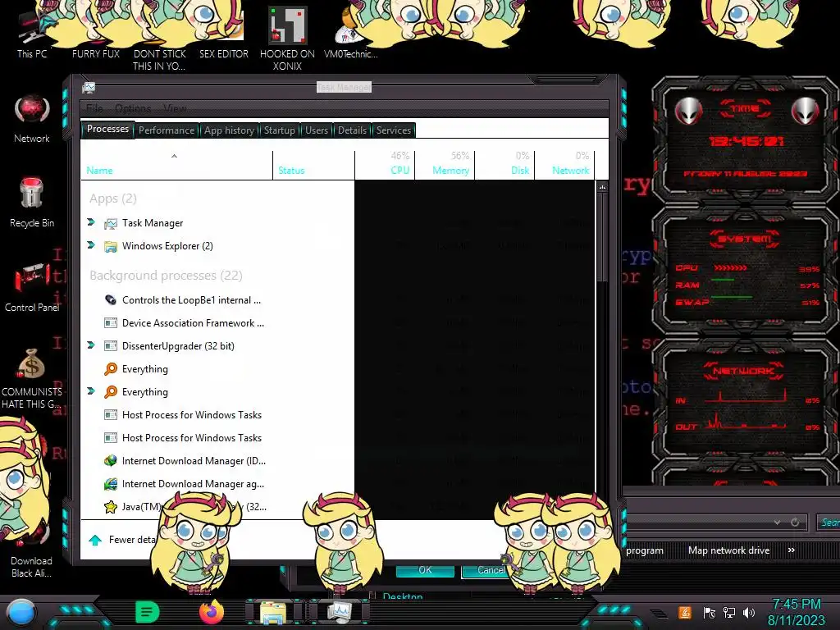Open File Explorer from the taskbar
This screenshot has height=630, width=840.
click(x=273, y=612)
